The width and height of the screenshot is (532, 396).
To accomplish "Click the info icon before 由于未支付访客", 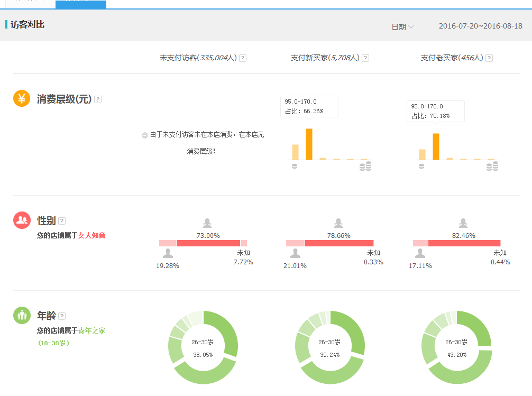I will point(144,135).
